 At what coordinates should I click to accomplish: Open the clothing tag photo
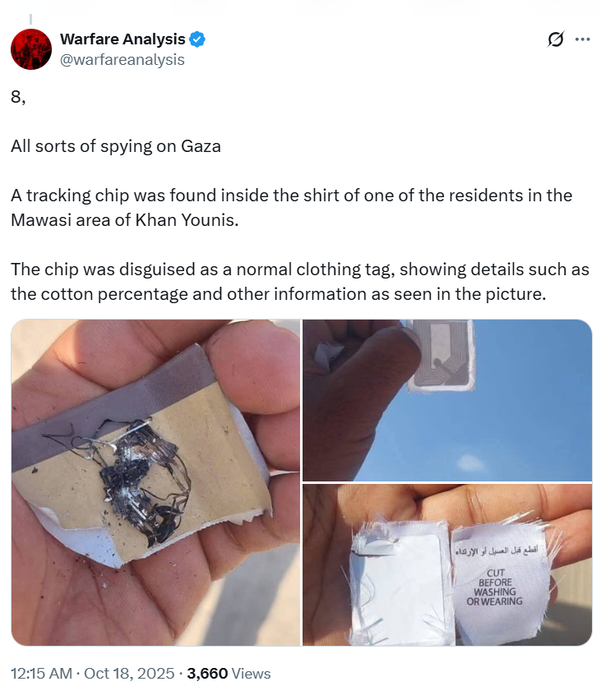click(x=447, y=564)
